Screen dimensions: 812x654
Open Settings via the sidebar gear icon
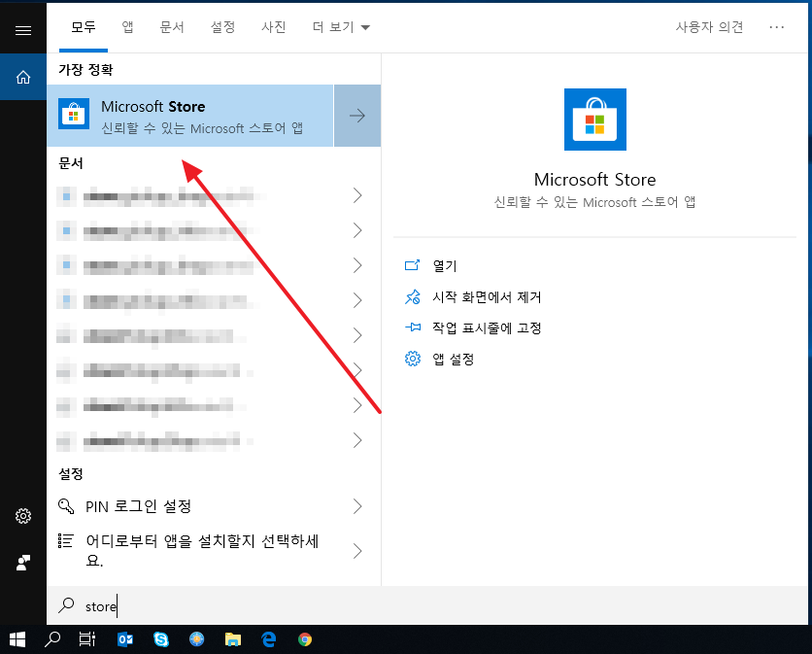coord(22,516)
